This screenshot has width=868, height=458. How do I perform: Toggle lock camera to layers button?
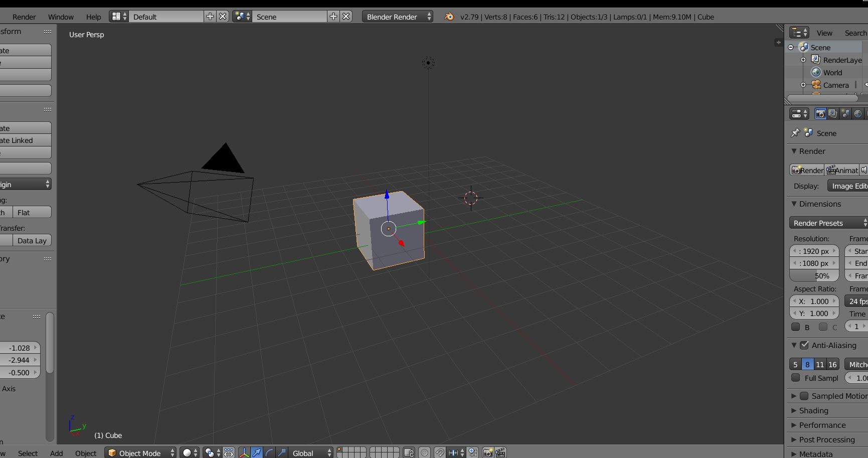coord(409,452)
